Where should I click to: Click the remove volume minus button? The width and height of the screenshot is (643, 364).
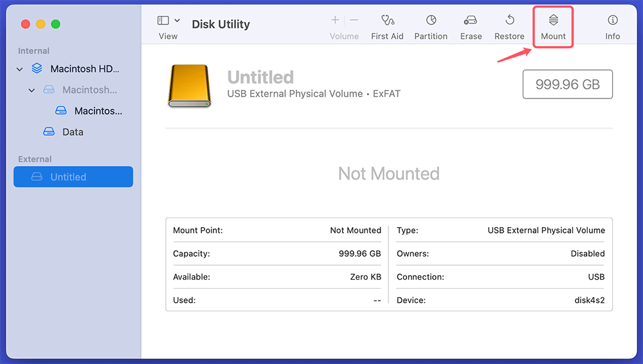pos(354,21)
